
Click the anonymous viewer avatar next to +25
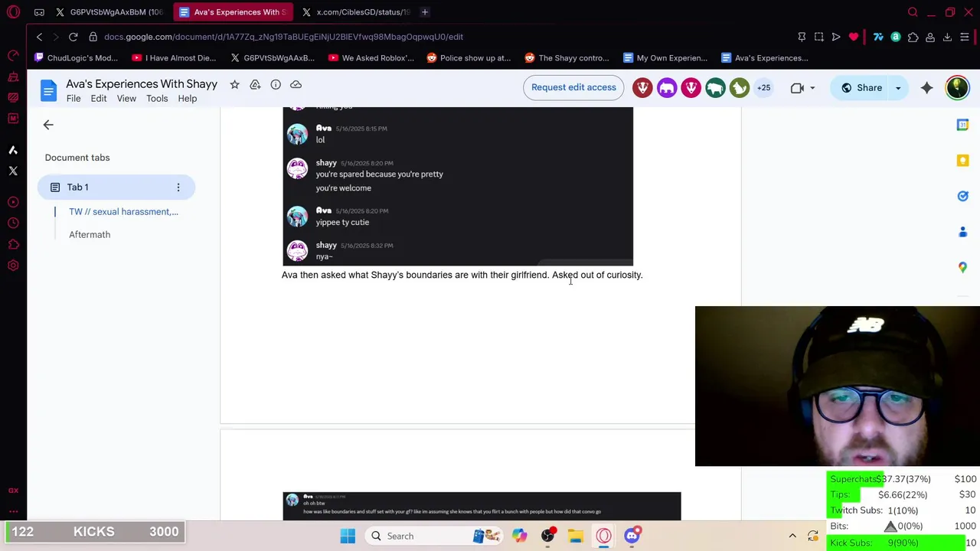tap(740, 88)
